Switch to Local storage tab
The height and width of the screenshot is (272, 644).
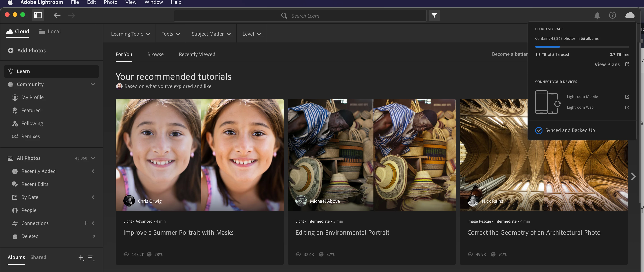[x=50, y=32]
